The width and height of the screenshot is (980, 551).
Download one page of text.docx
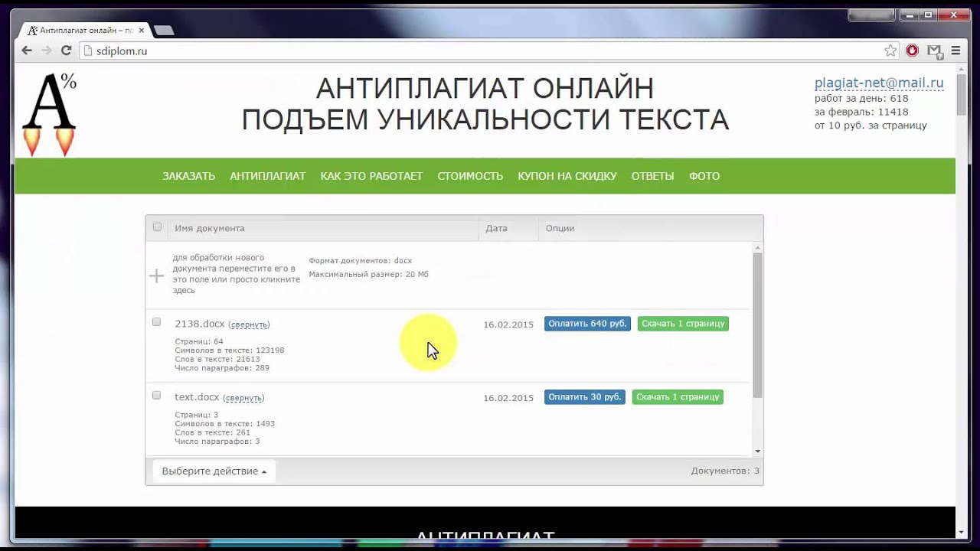[x=678, y=397]
